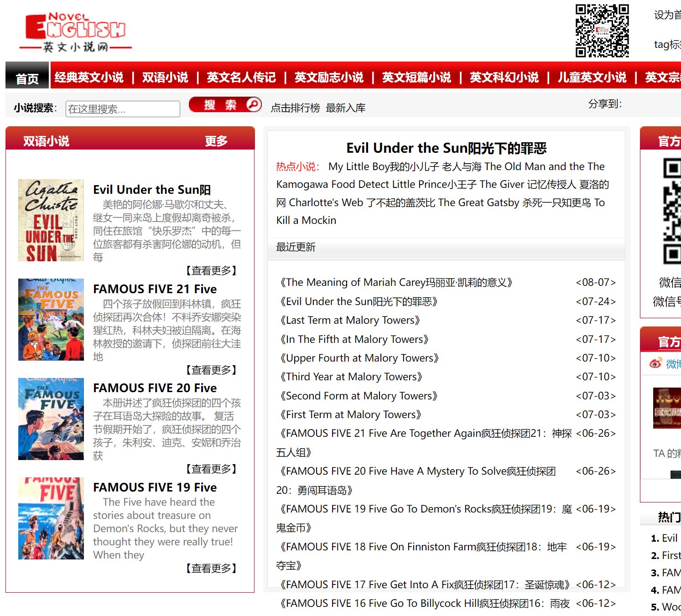This screenshot has height=616, width=681.
Task: Open the Famous Five 21 book cover
Action: [51, 320]
